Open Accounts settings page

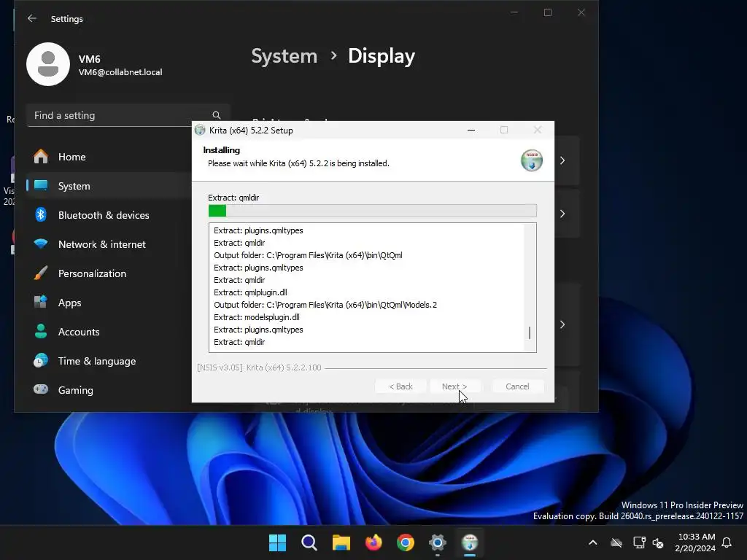[x=109, y=332]
